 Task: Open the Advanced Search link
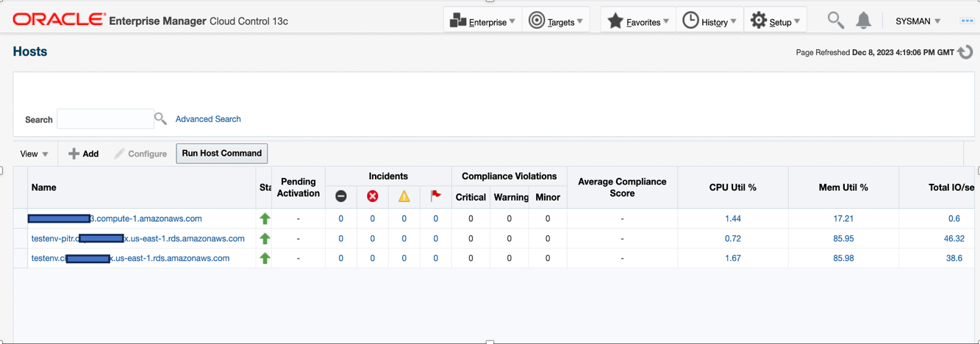click(208, 119)
